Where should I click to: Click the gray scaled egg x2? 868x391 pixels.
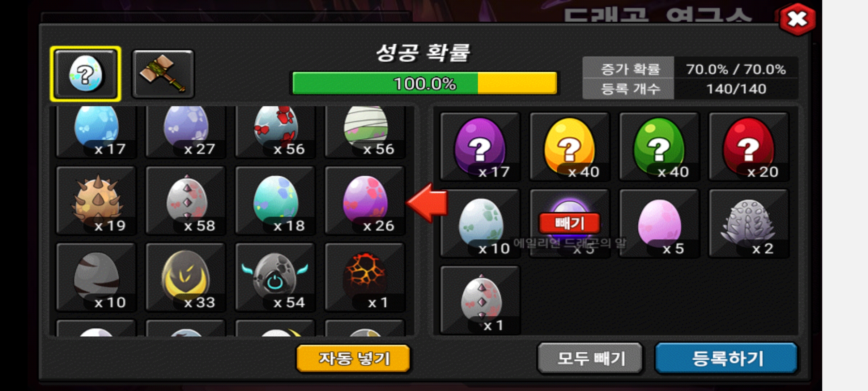click(x=749, y=223)
